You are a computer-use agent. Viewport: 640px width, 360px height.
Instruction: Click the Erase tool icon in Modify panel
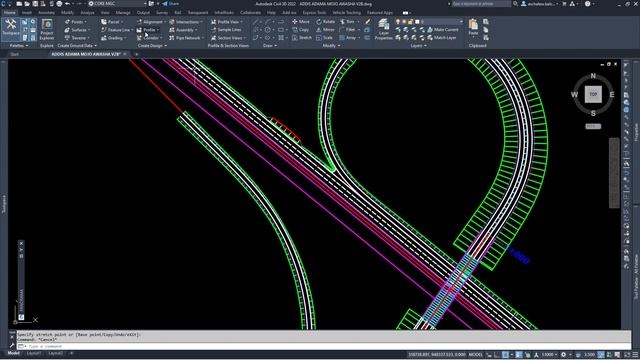(x=368, y=22)
